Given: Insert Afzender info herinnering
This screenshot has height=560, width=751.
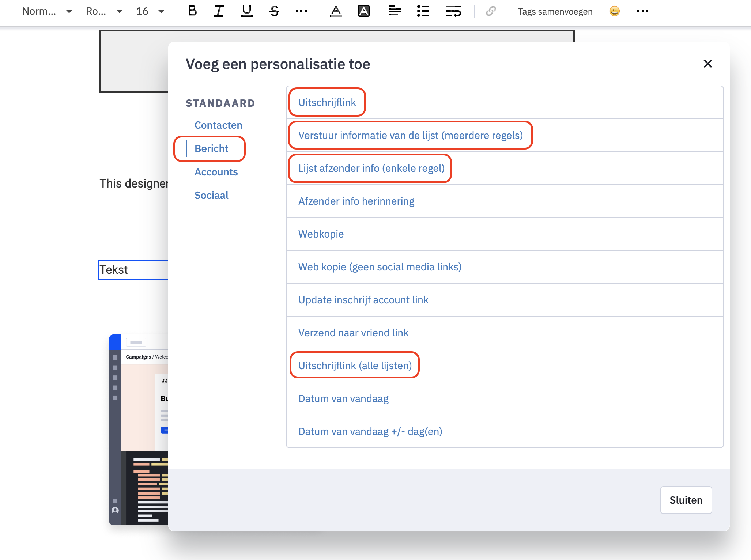Looking at the screenshot, I should [x=505, y=201].
